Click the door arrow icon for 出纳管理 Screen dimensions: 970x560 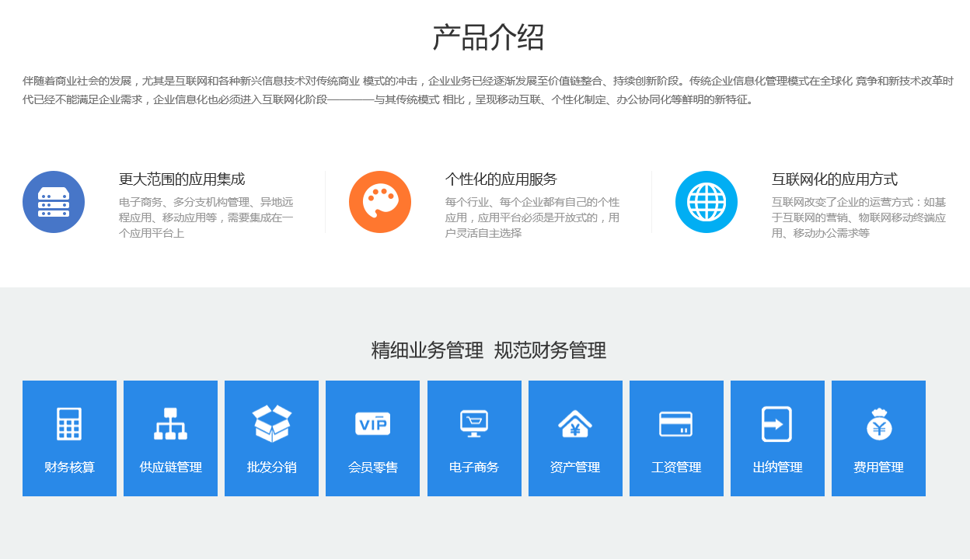777,424
